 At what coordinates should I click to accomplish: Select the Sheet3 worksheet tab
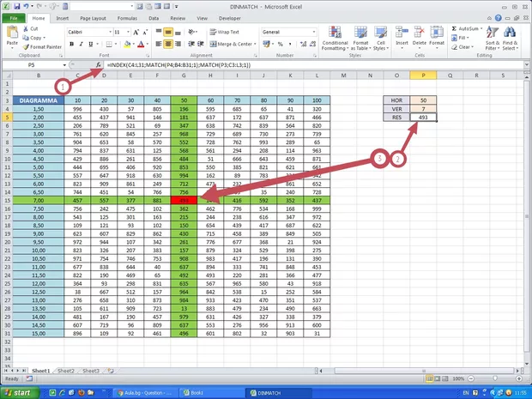91,371
